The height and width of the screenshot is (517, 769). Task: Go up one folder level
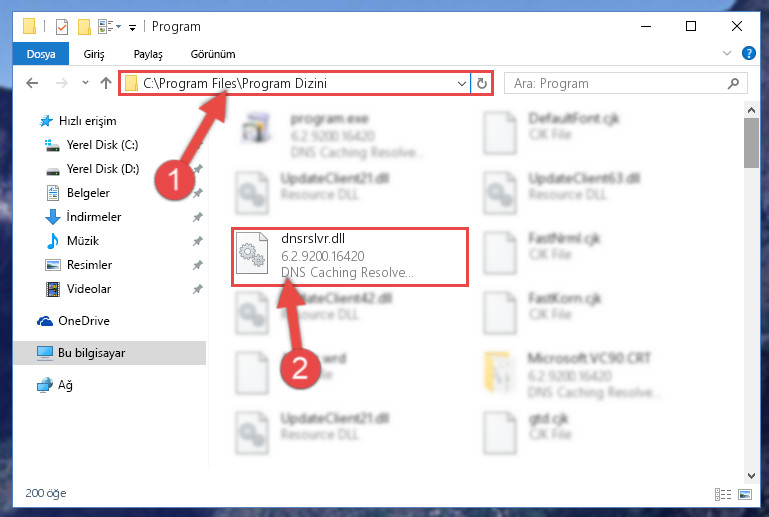[106, 83]
